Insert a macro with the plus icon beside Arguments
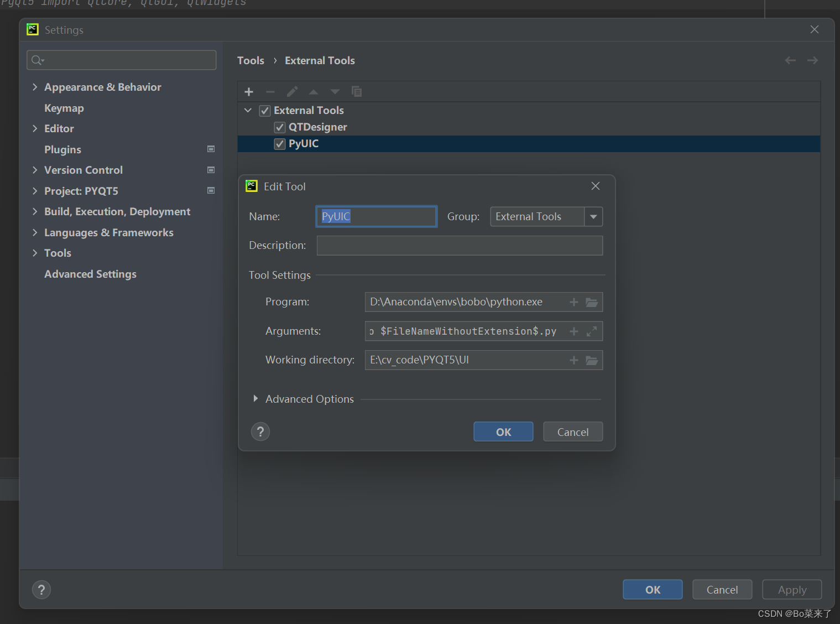Screen dimensions: 840x624 click(573, 331)
